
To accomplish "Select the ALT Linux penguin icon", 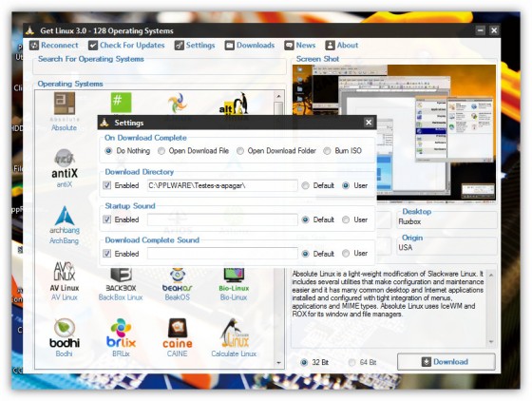I will [234, 104].
